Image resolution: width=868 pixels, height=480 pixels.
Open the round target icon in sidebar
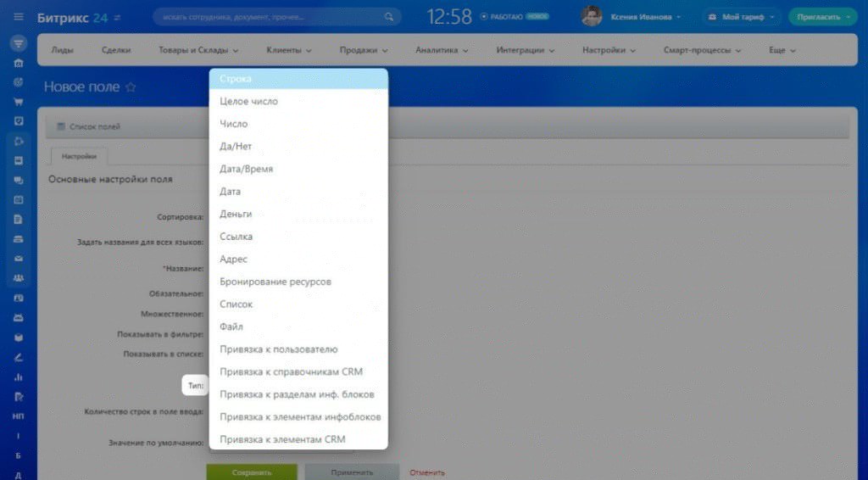(19, 82)
